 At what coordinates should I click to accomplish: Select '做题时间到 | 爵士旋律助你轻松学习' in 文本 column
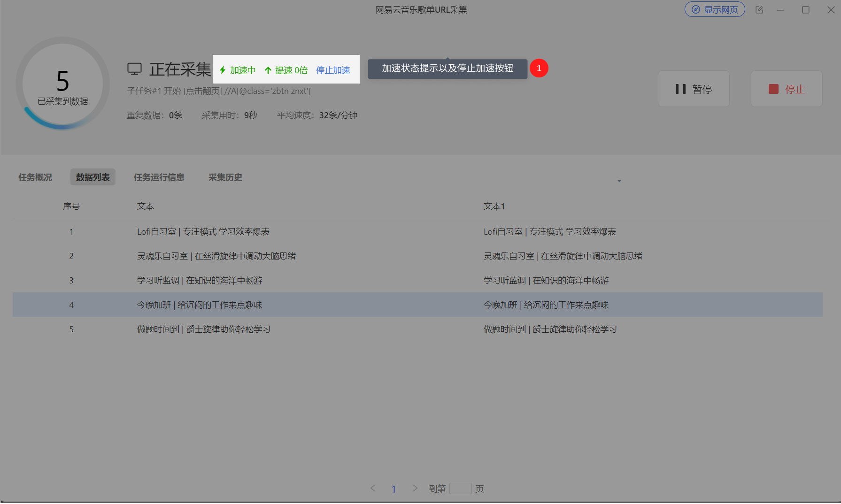(204, 329)
